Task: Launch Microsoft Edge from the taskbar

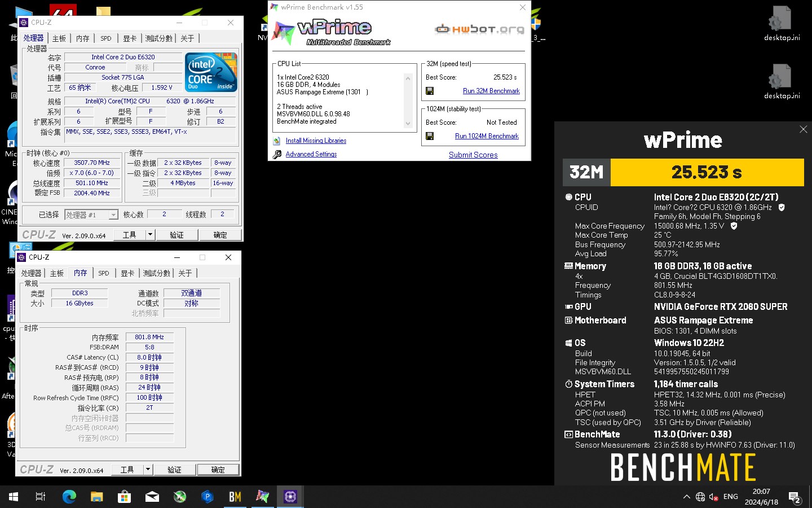Action: tap(69, 497)
